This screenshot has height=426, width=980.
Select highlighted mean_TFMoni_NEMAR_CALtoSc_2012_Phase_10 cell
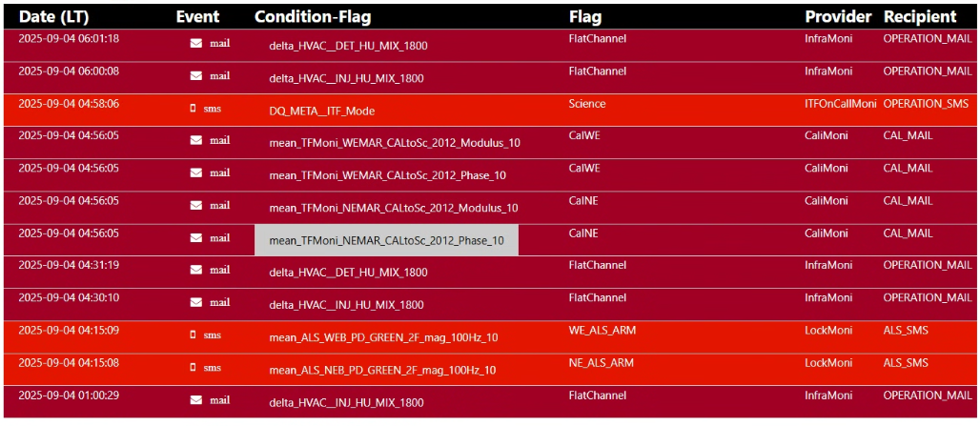click(386, 240)
